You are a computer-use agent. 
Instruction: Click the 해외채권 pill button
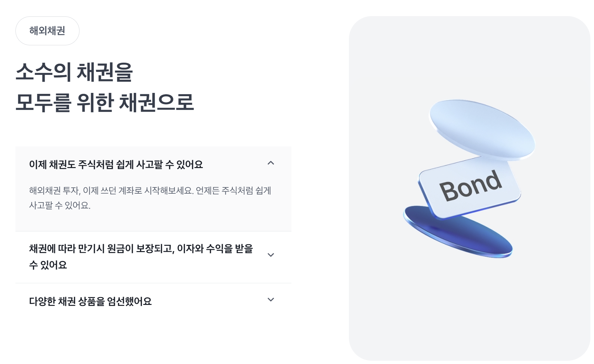point(47,31)
